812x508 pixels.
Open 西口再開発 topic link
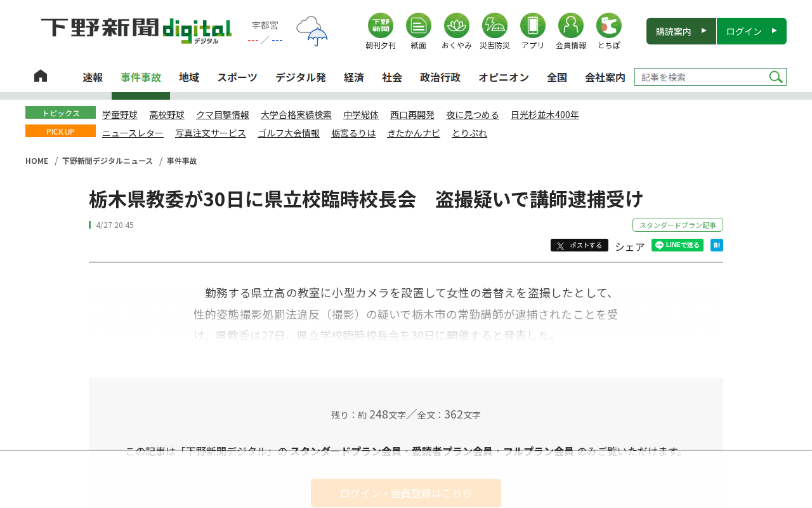point(412,115)
